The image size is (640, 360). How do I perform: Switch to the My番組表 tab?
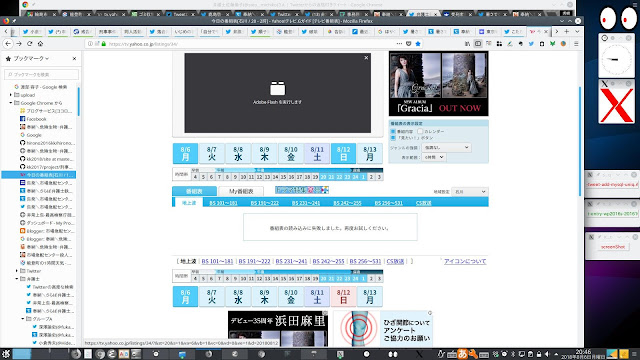pyautogui.click(x=241, y=191)
